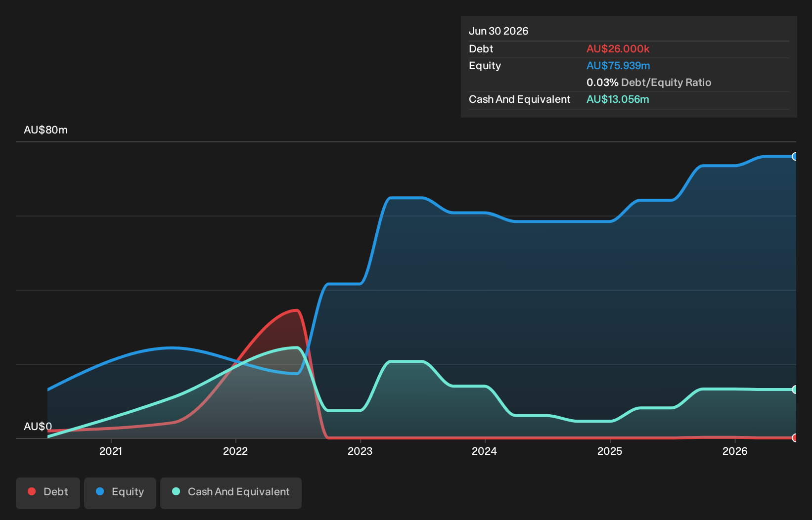The height and width of the screenshot is (520, 812).
Task: Select the Equity endpoint marker on the chart
Action: pos(795,157)
